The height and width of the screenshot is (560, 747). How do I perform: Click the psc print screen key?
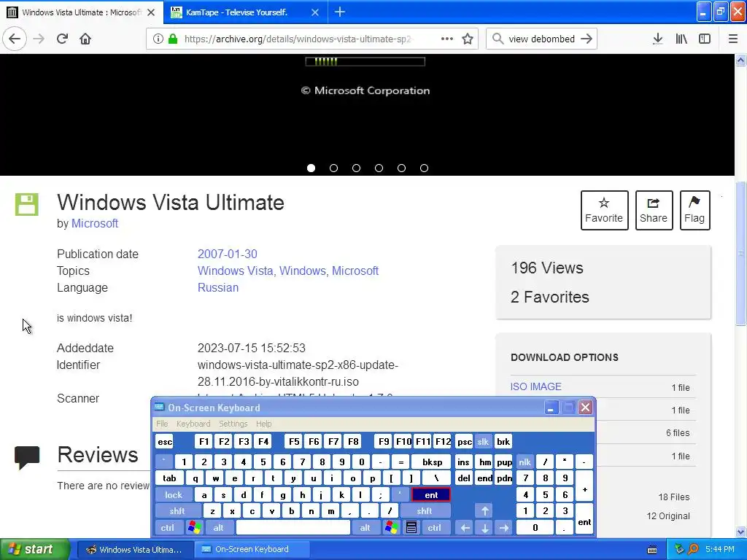[465, 441]
